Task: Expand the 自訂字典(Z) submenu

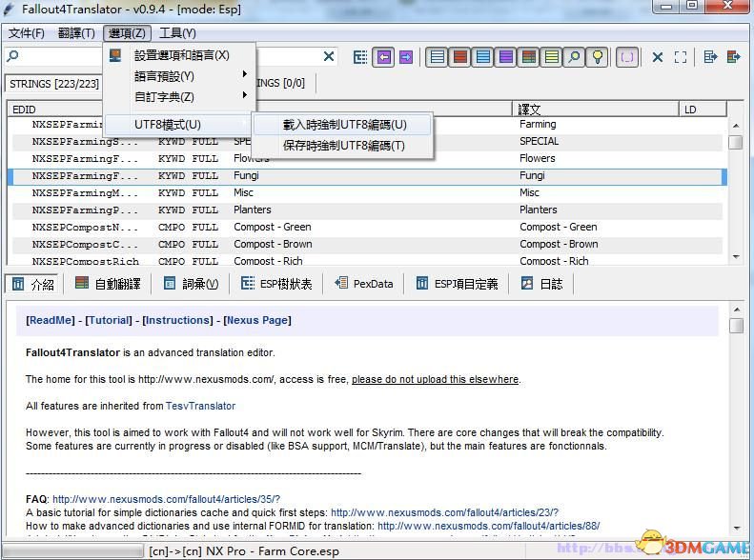Action: (x=179, y=96)
